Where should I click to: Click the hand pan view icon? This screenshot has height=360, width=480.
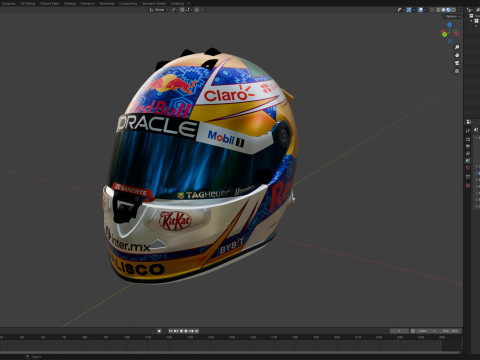(x=457, y=55)
